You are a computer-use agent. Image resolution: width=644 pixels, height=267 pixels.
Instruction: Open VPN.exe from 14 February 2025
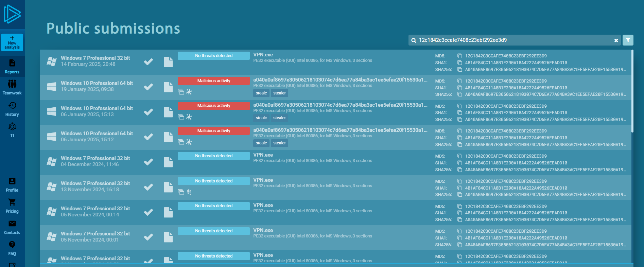[x=263, y=55]
